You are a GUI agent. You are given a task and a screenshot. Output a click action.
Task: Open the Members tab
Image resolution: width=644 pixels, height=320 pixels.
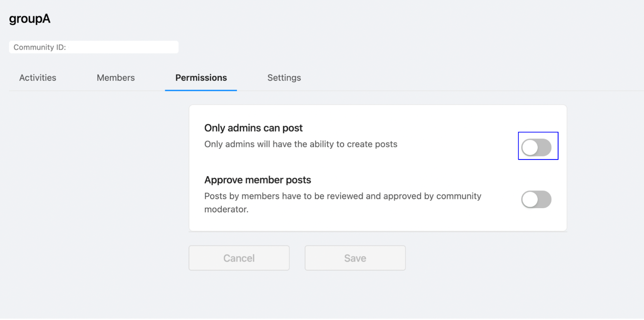tap(116, 78)
